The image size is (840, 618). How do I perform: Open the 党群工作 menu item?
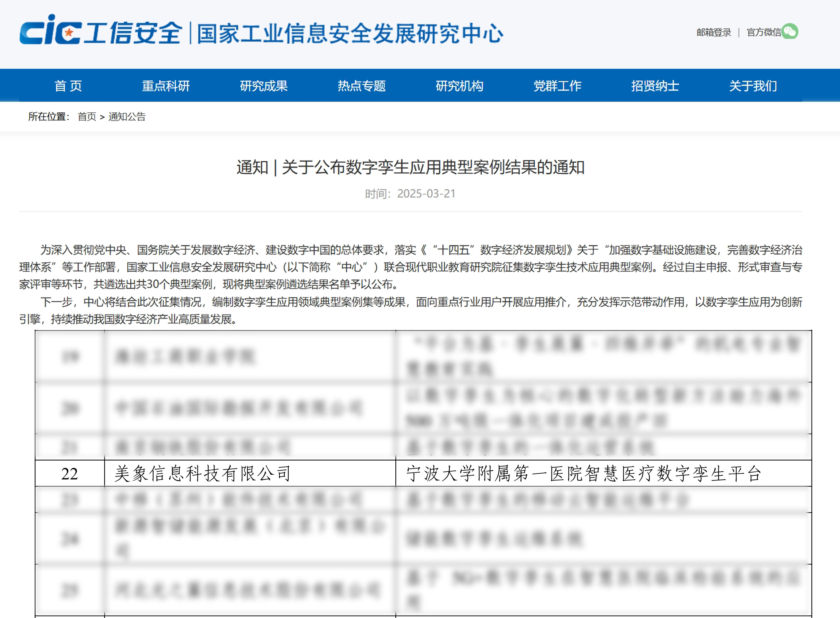(x=557, y=86)
